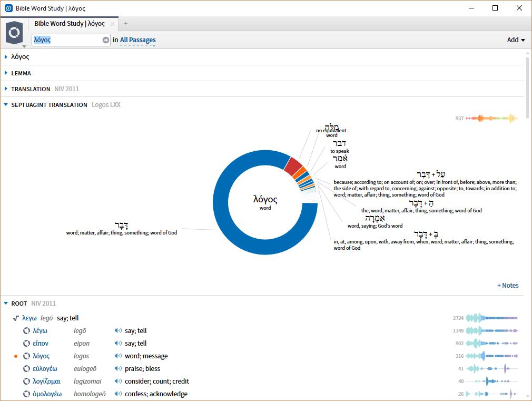Collapse the SEPTUAGINT TRANSLATION section
This screenshot has height=401, width=532.
[x=6, y=104]
